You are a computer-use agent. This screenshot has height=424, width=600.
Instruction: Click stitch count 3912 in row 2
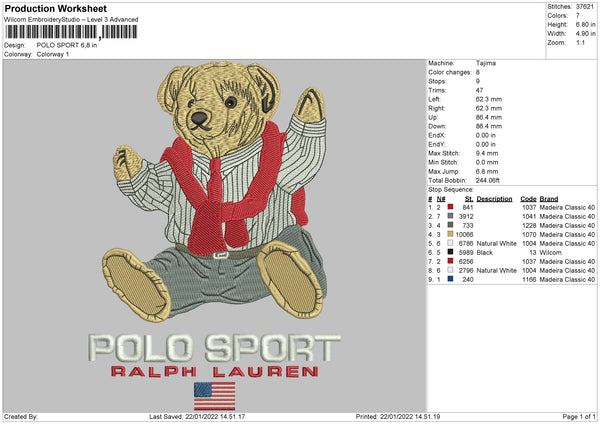466,217
